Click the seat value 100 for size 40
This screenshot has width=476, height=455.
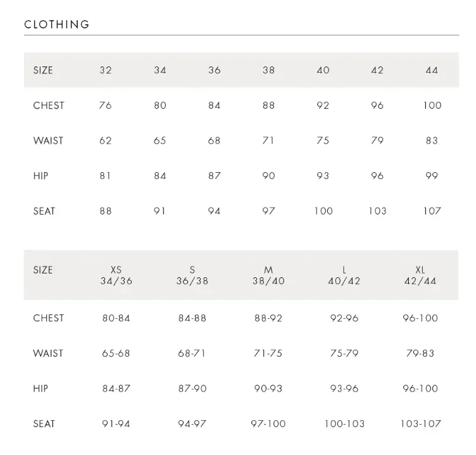pyautogui.click(x=323, y=211)
